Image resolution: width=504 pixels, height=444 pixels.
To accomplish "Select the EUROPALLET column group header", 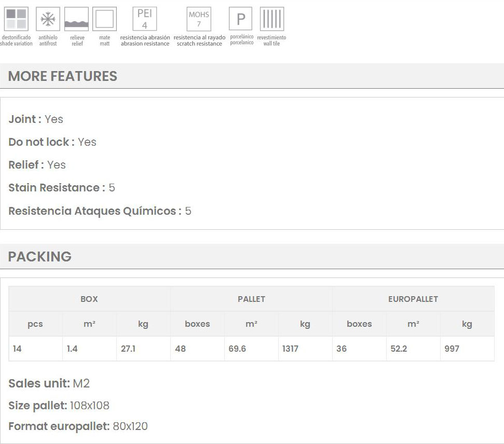I will pos(413,299).
